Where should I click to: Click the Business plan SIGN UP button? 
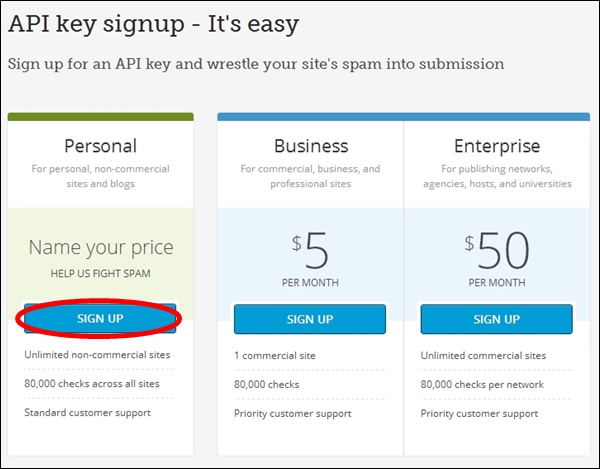pos(310,319)
